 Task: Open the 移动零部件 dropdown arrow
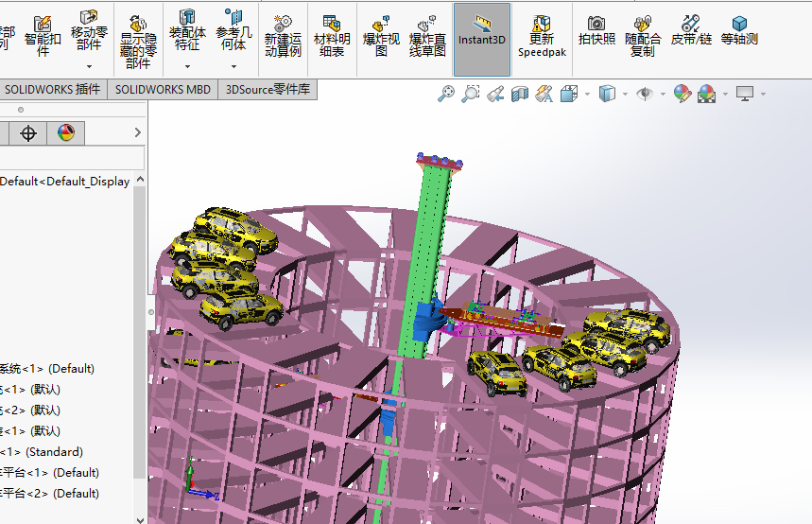(89, 66)
